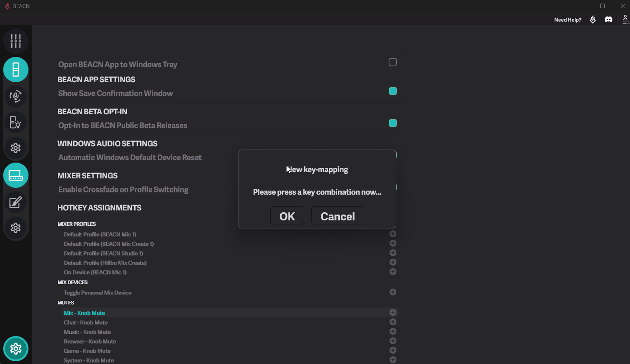630x364 pixels.
Task: Add hotkey for Default Profile (Hillbo Mix Create)
Action: [393, 262]
